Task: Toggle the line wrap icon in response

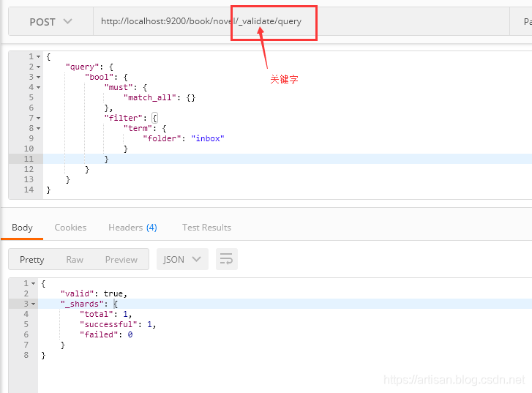Action: coord(227,259)
